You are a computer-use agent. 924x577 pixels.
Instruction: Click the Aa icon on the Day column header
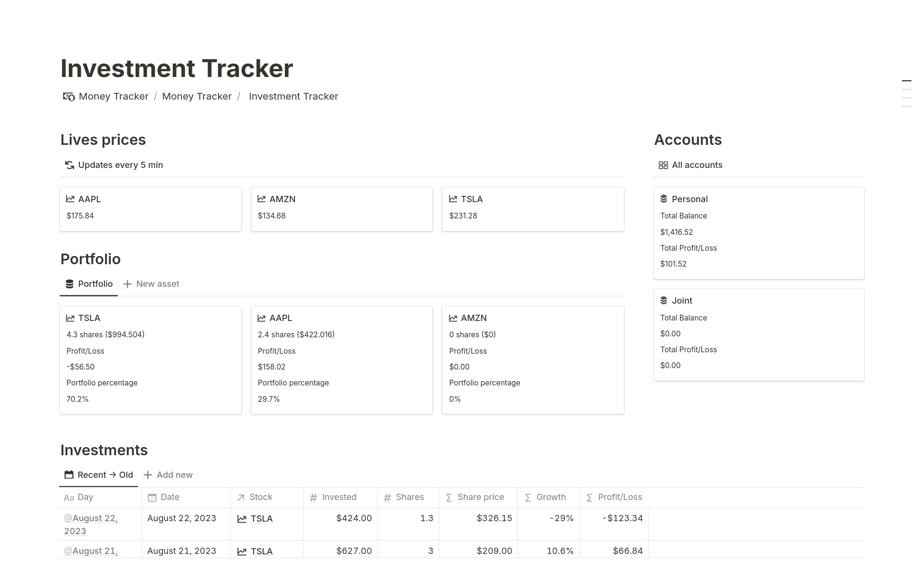(68, 498)
